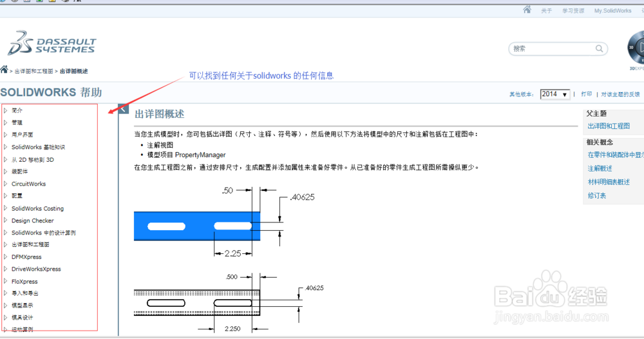Expand the 管理 tree node arrow

[x=5, y=122]
